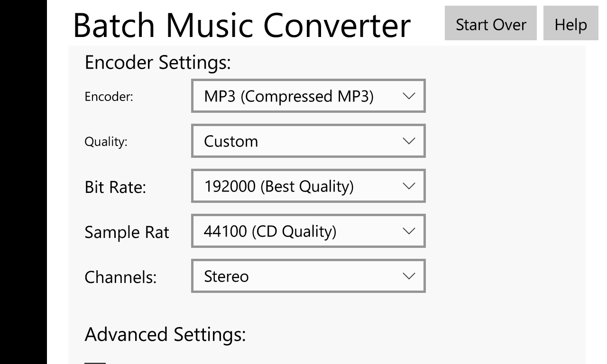
Task: Click the Bit Rate chevron arrow
Action: tap(409, 186)
